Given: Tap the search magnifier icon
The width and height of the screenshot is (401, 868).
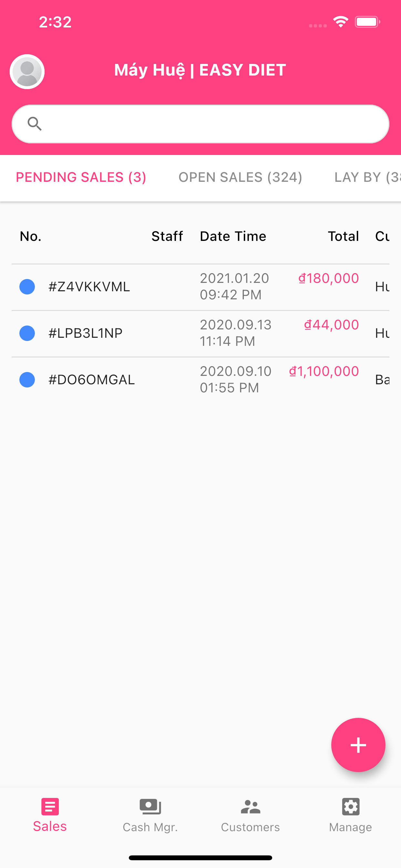Looking at the screenshot, I should click(x=34, y=124).
